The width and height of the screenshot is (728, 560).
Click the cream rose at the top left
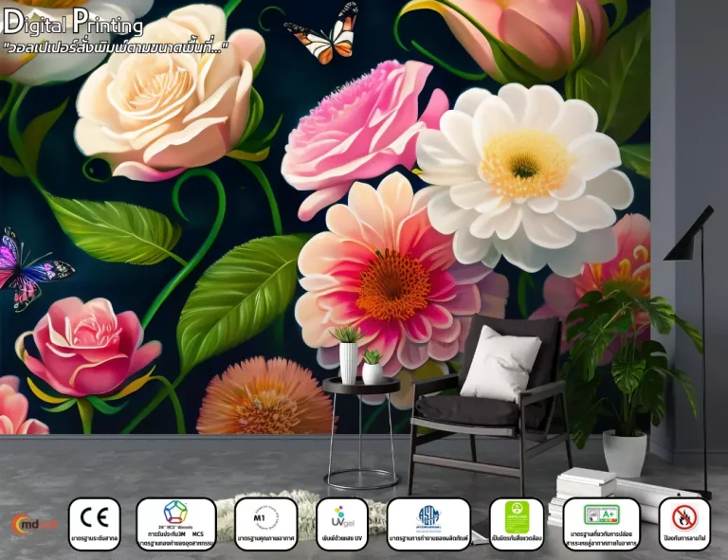167,95
